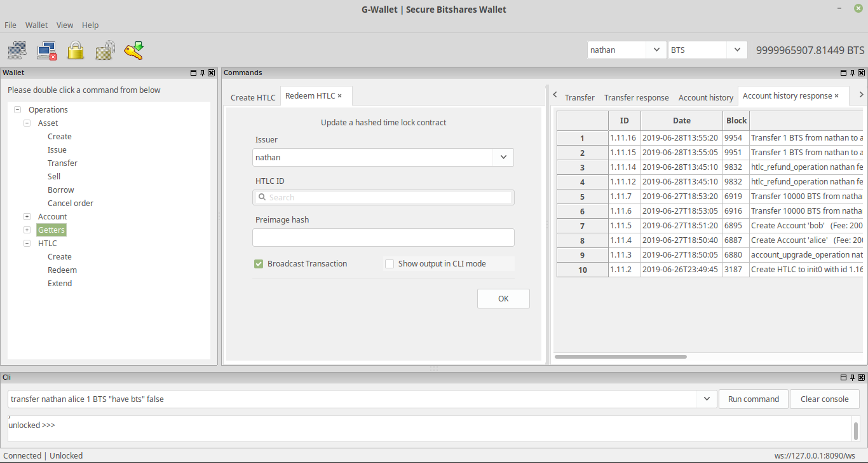
Task: Open the Help menu
Action: tap(90, 25)
